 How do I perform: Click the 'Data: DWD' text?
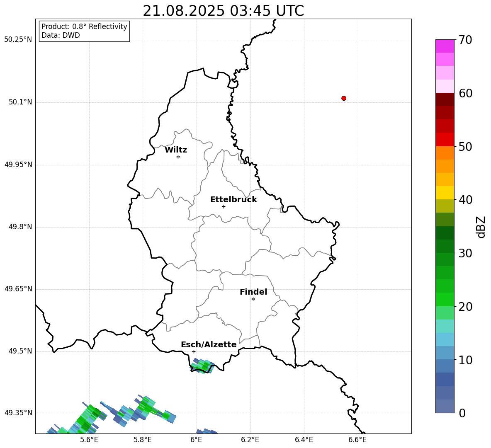[x=61, y=35]
